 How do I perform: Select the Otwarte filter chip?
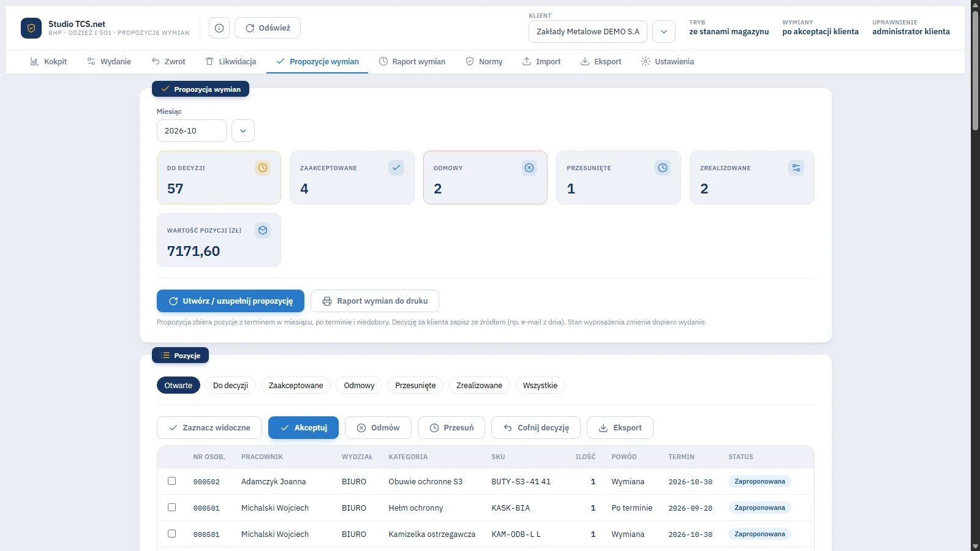click(x=178, y=385)
